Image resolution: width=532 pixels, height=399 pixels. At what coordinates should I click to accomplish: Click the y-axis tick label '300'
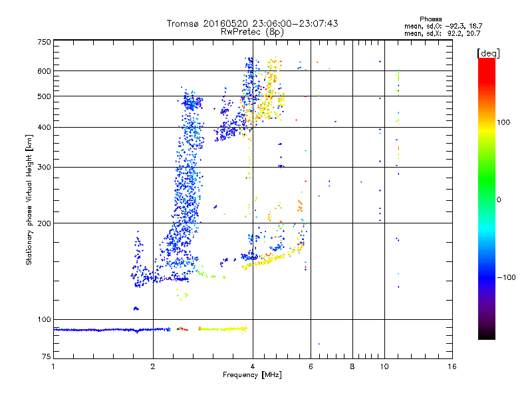point(44,168)
